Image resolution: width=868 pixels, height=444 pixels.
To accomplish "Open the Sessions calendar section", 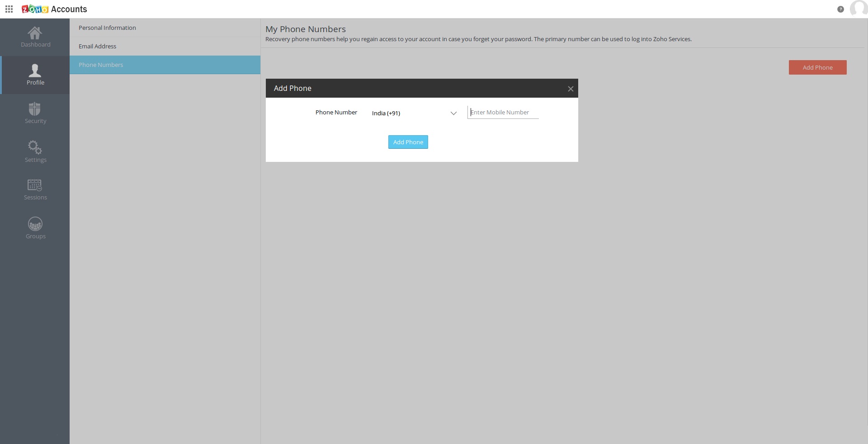I will [x=35, y=189].
